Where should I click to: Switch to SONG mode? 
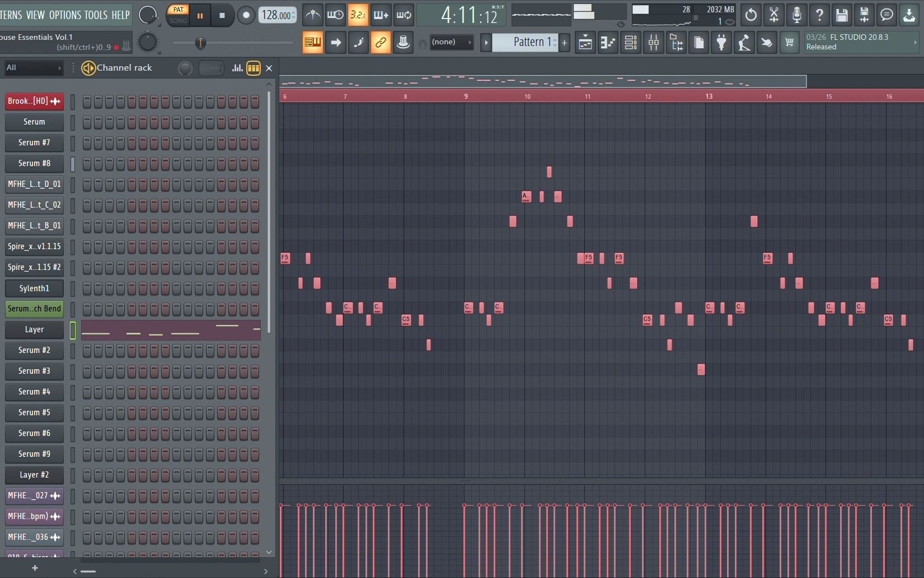[178, 21]
